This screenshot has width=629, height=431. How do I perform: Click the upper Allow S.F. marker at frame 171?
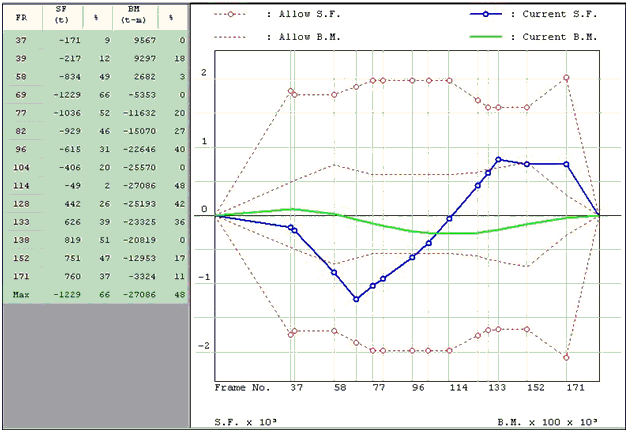click(x=566, y=77)
